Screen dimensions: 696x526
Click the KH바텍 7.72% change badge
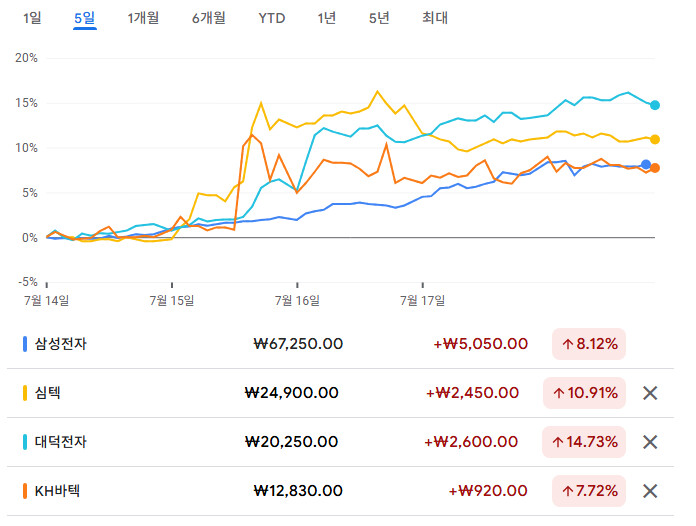(589, 491)
